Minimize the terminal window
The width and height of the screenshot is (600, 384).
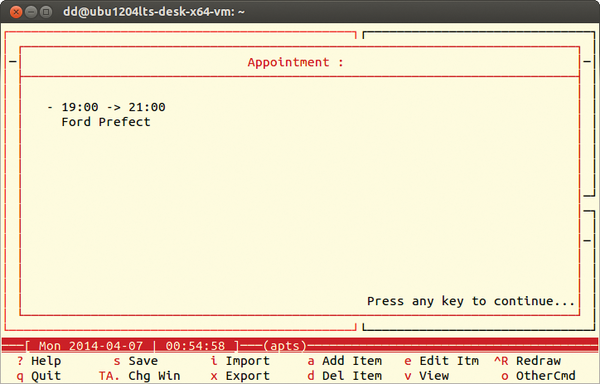[x=31, y=12]
